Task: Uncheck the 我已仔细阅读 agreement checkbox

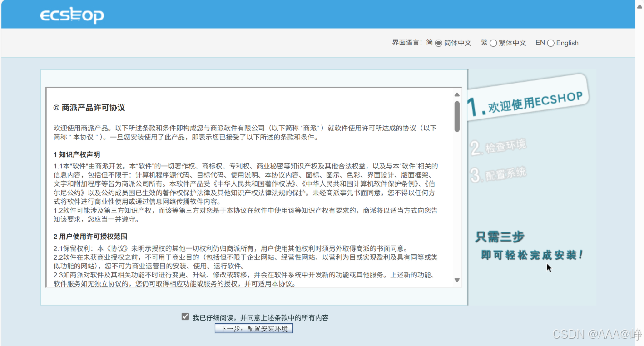Action: point(185,317)
